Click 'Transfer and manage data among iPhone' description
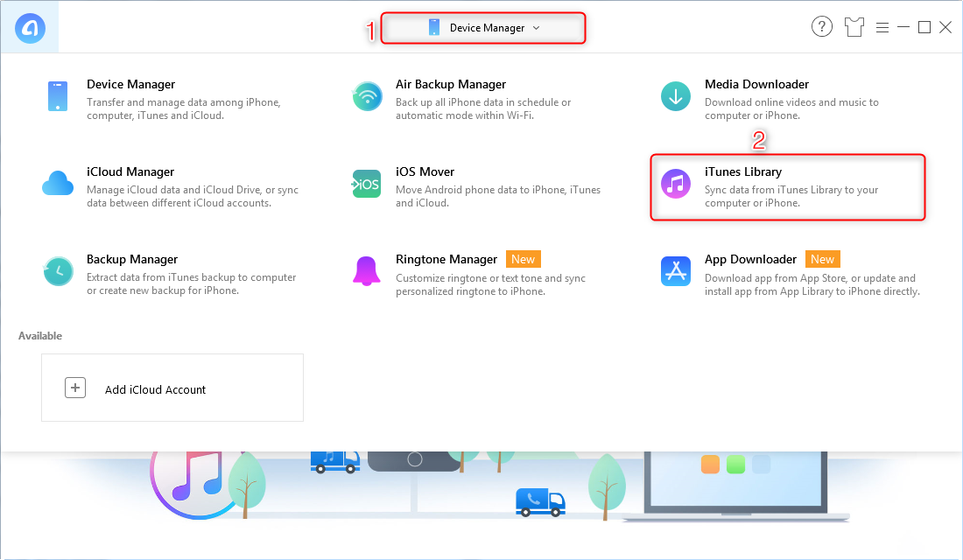Image resolution: width=963 pixels, height=560 pixels. click(184, 108)
